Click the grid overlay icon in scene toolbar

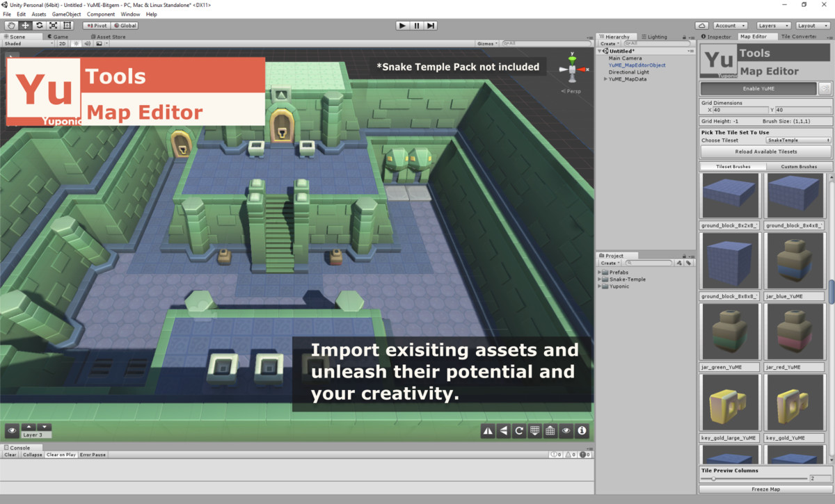550,431
